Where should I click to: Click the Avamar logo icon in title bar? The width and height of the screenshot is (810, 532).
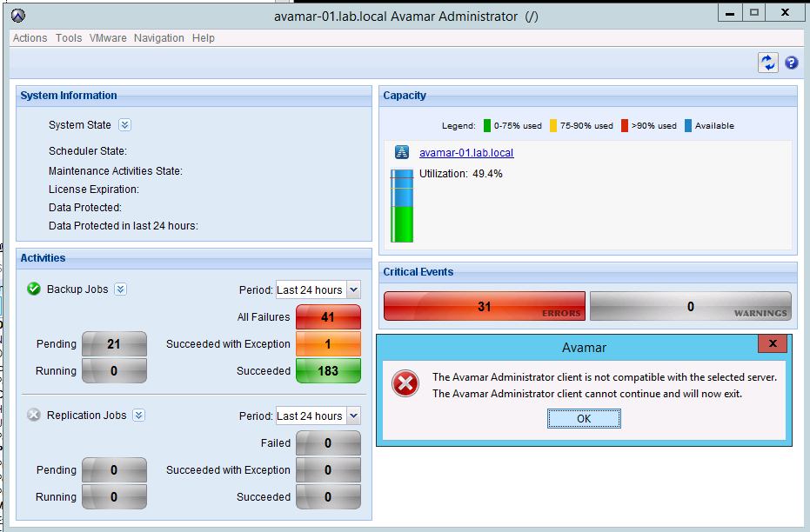[20, 16]
